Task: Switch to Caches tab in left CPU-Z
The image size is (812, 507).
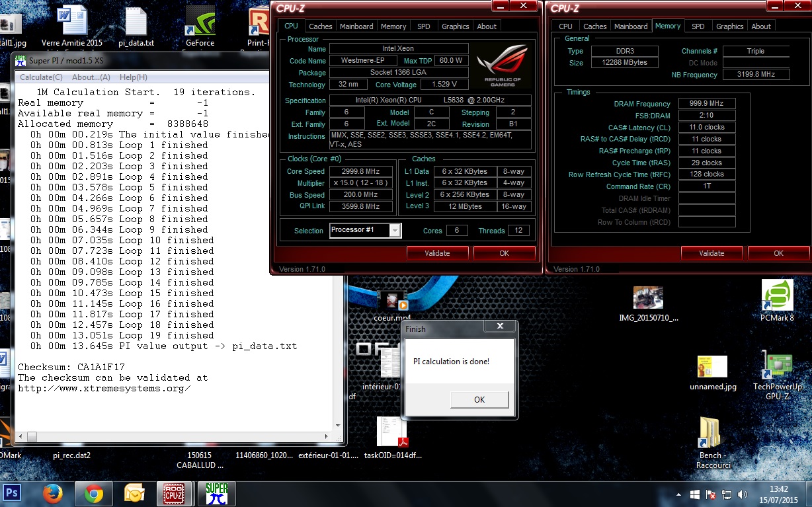Action: click(x=321, y=26)
